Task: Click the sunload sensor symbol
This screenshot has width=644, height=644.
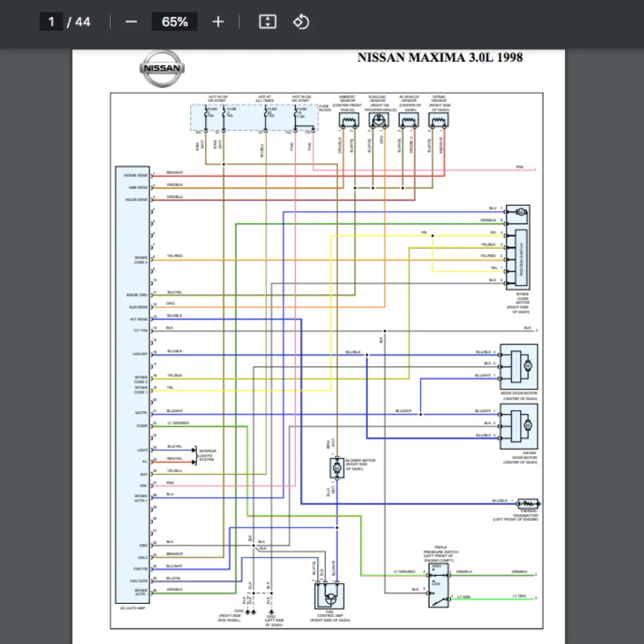Action: click(x=377, y=120)
